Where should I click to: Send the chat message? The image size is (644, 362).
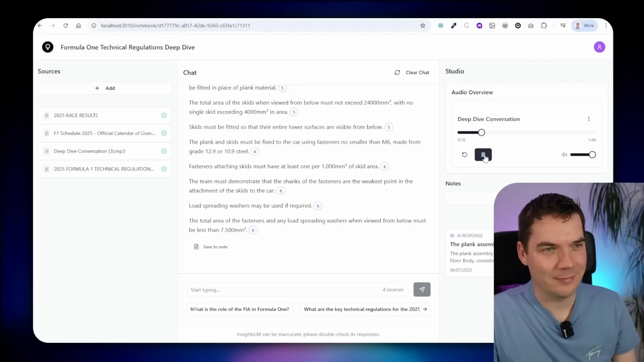click(422, 290)
